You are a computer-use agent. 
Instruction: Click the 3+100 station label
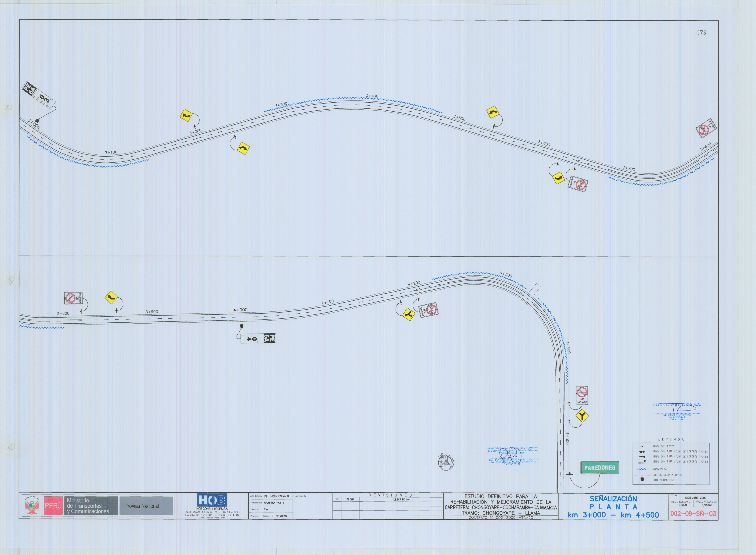pos(111,152)
